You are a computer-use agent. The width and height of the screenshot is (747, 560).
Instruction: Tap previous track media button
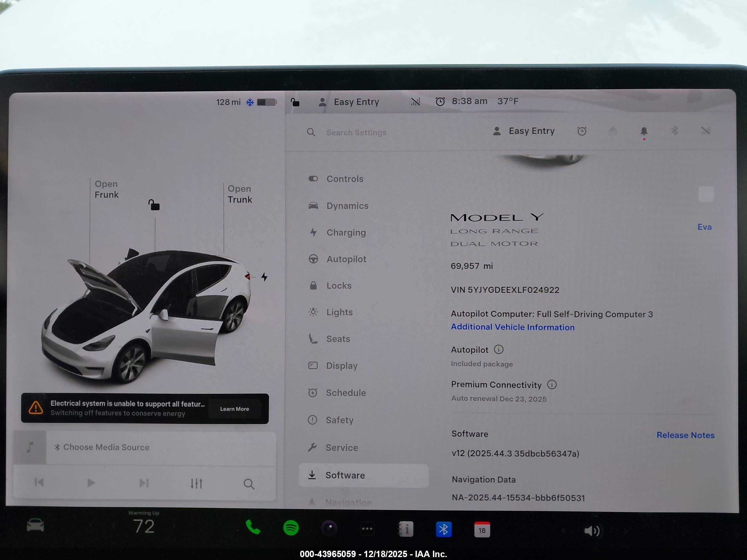click(x=39, y=482)
